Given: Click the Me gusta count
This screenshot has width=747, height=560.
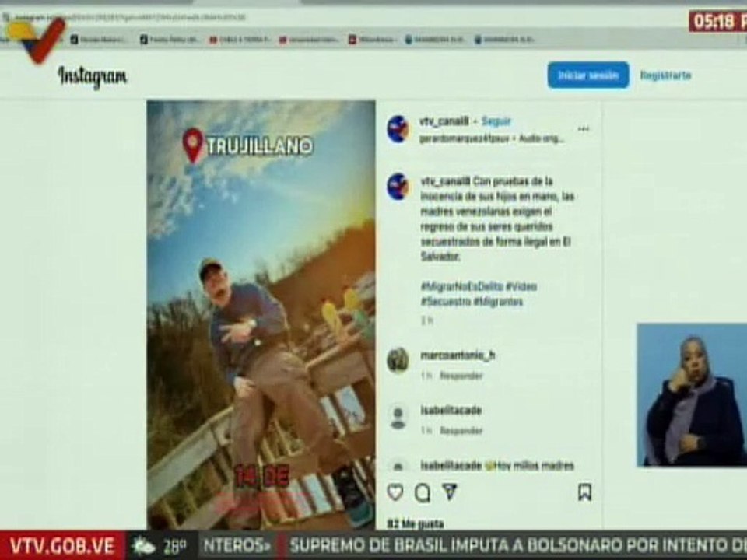Looking at the screenshot, I should pyautogui.click(x=416, y=524).
